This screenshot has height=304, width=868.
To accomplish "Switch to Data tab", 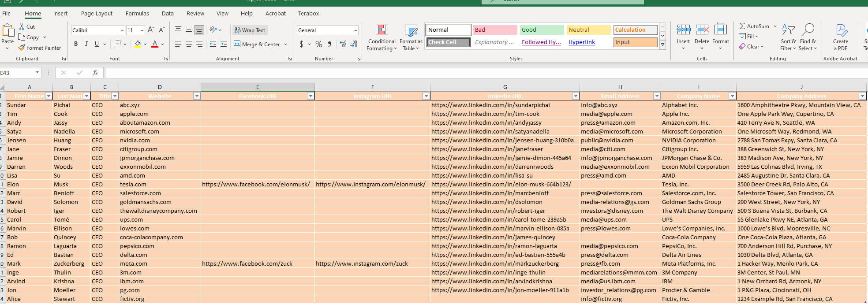I will [168, 14].
